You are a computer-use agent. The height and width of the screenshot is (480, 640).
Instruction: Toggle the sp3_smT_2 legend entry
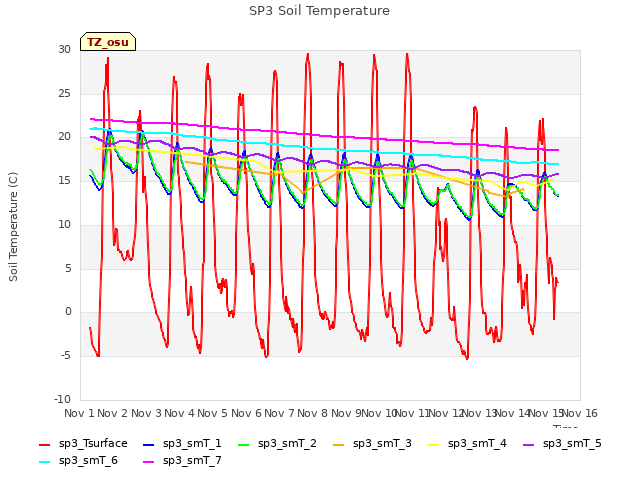tap(277, 444)
